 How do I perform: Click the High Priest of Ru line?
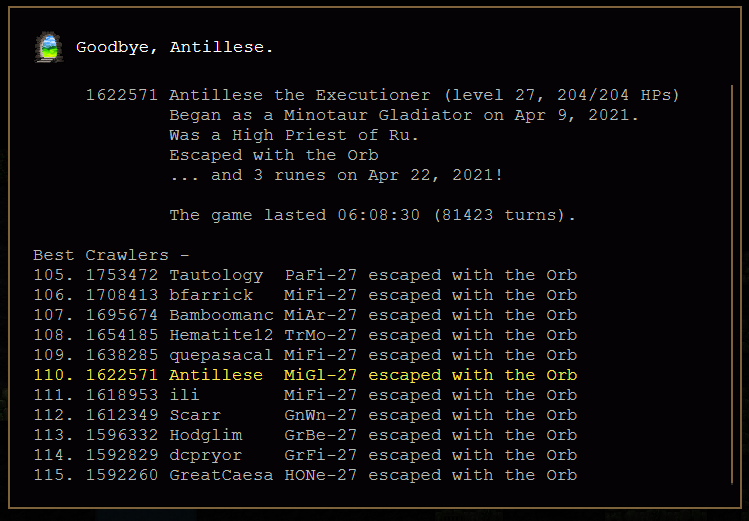[x=294, y=135]
